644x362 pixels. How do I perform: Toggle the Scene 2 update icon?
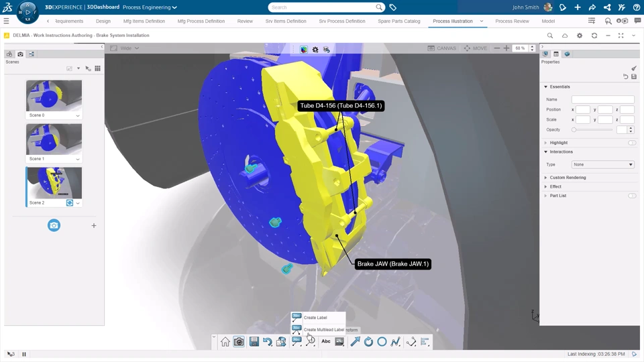pyautogui.click(x=69, y=202)
